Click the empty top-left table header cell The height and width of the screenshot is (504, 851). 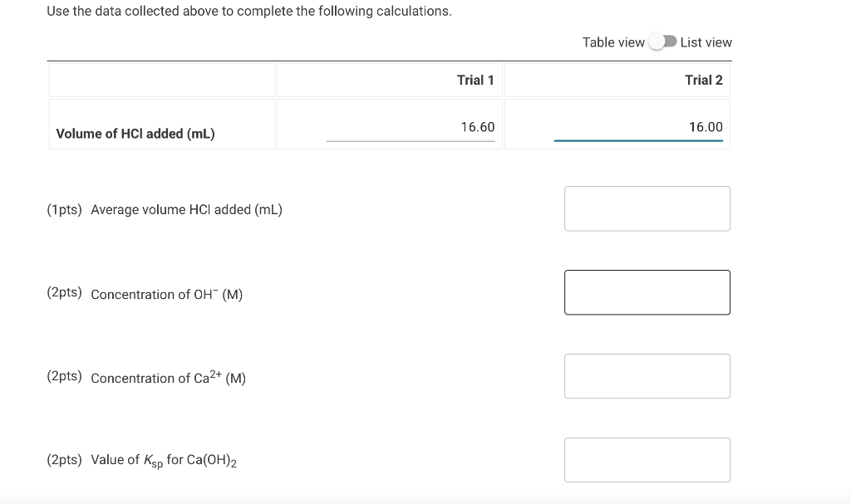click(x=161, y=80)
